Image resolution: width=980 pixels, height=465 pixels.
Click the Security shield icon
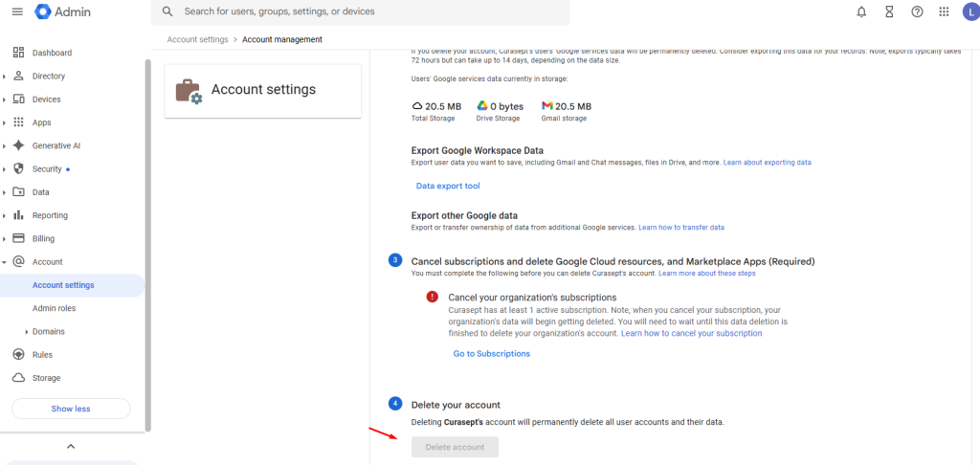19,168
